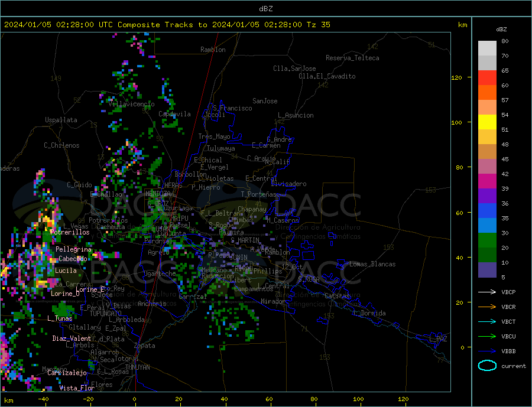Click the 60 dBZ red legend swatch
Image resolution: width=532 pixels, height=407 pixels.
coord(487,77)
